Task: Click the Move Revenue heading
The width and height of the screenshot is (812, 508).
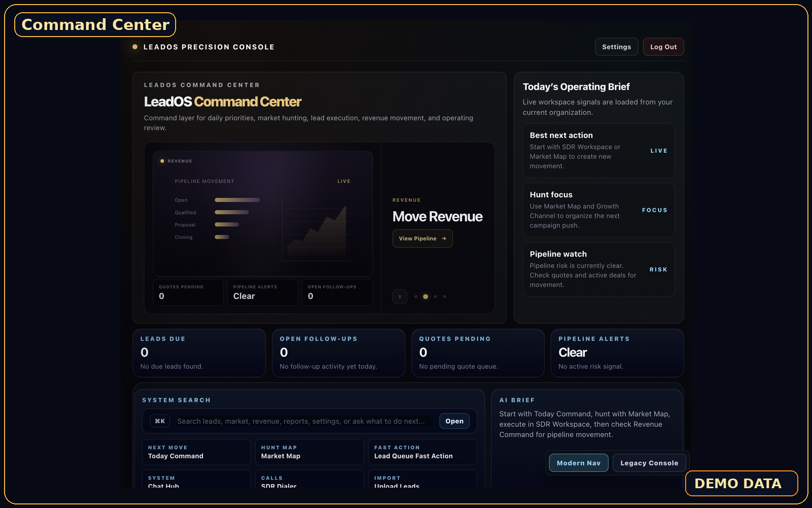Action: 437,217
